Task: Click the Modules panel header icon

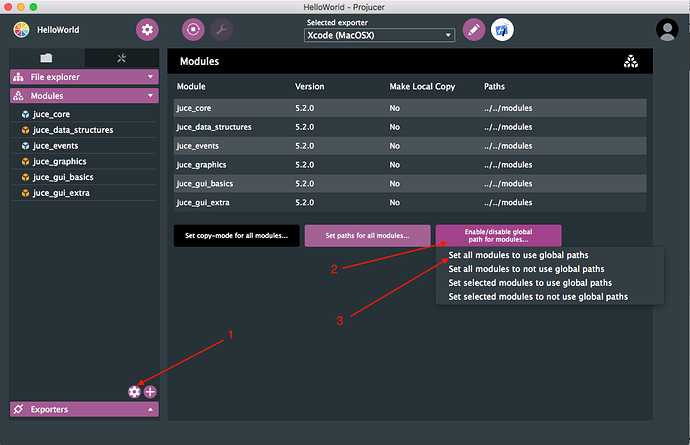Action: point(18,96)
